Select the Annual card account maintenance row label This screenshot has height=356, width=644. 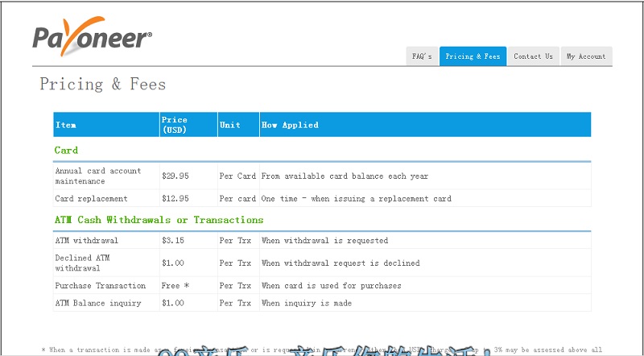(97, 176)
